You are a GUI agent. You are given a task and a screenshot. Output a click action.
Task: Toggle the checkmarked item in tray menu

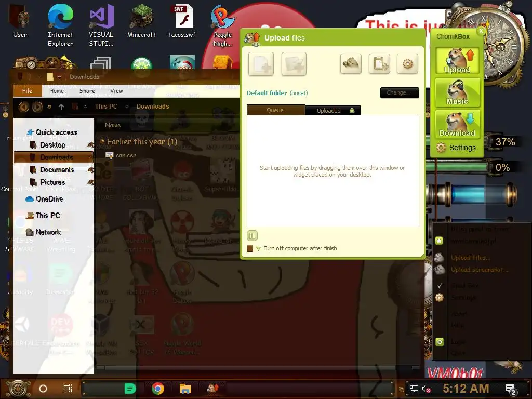click(x=440, y=286)
